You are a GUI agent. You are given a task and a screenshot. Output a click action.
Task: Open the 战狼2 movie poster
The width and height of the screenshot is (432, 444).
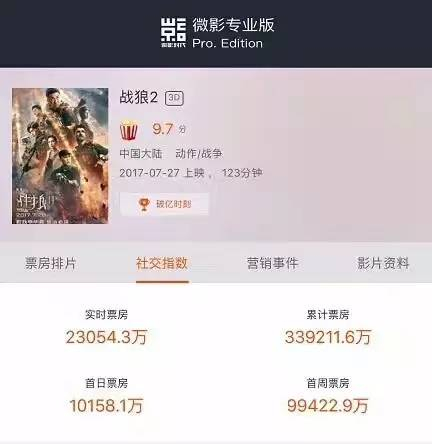click(x=60, y=156)
